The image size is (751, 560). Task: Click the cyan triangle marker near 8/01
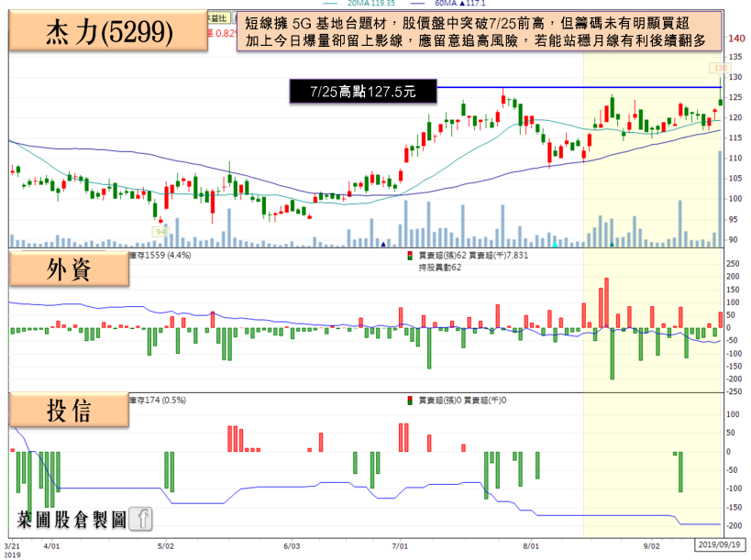(x=555, y=245)
